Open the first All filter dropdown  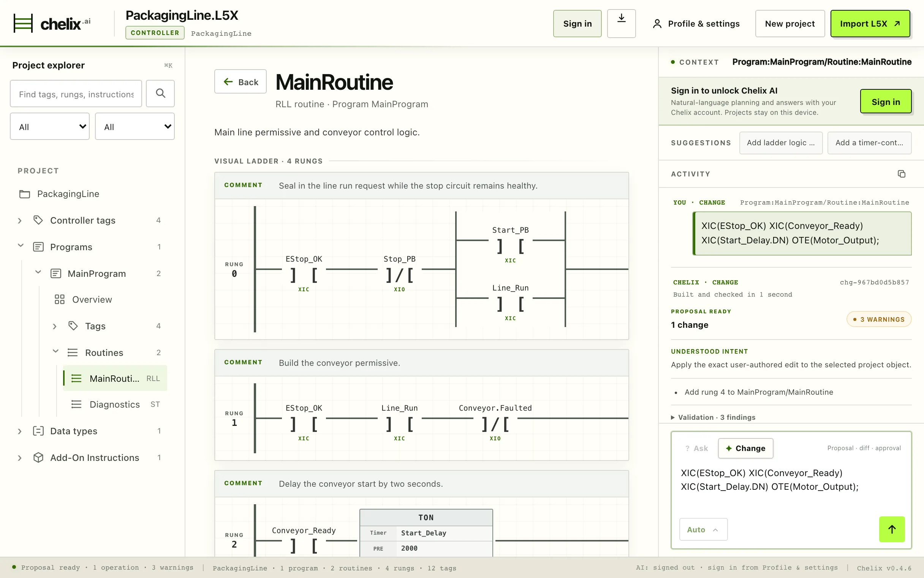pos(50,126)
